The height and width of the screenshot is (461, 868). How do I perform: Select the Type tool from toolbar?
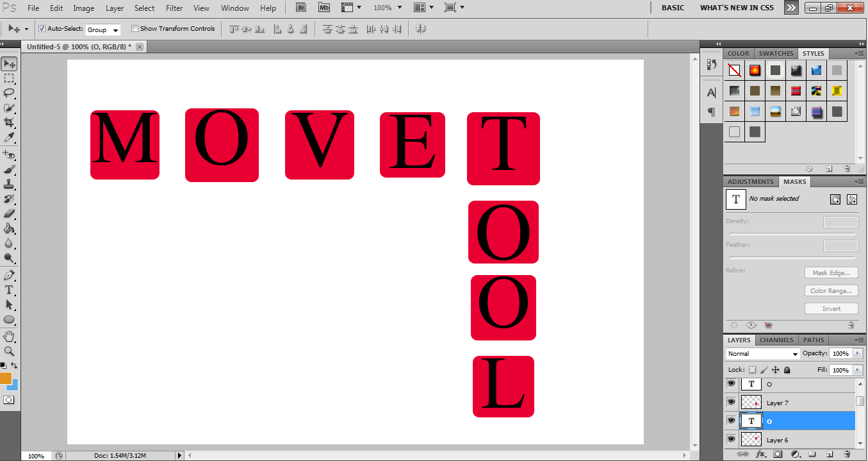[9, 291]
